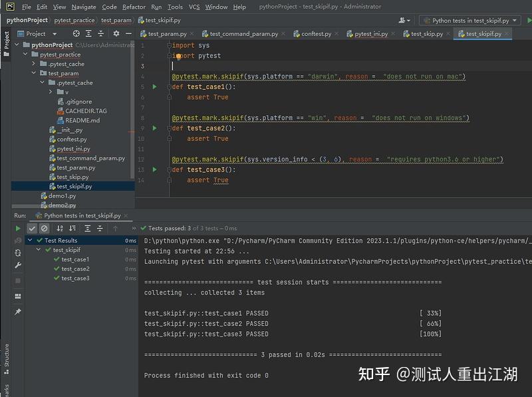The width and height of the screenshot is (532, 397).
Task: Run test_case3 via gutter run arrow
Action: tap(155, 170)
